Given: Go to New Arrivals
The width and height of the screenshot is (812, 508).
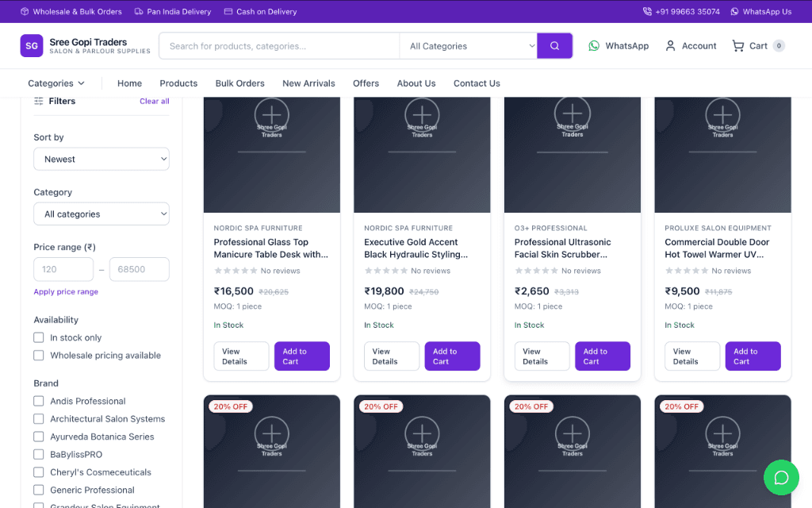Looking at the screenshot, I should (x=308, y=83).
